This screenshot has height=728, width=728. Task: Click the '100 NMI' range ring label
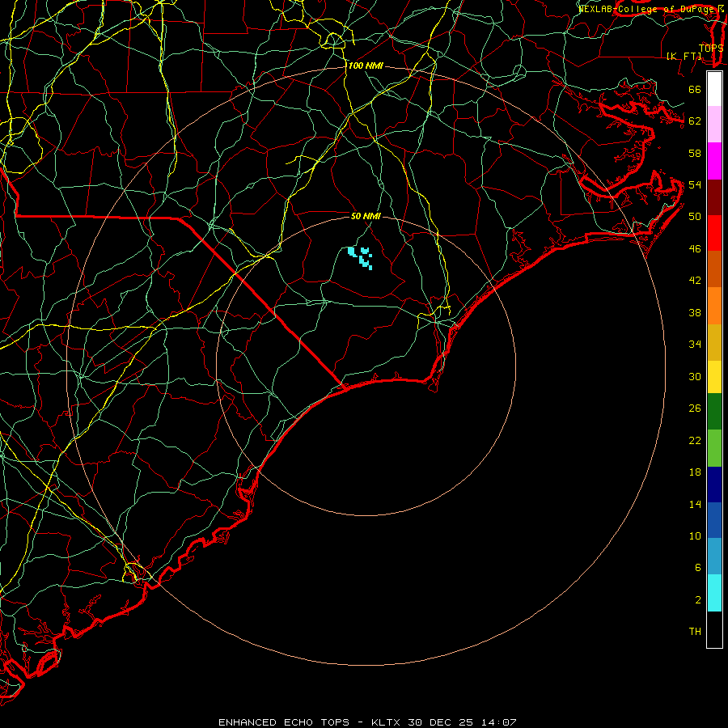366,66
